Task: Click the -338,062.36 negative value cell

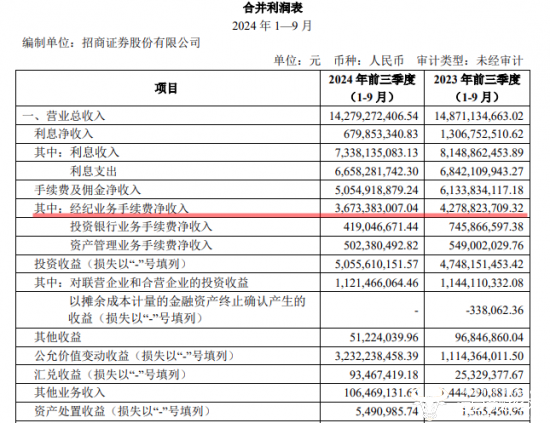Action: coord(495,310)
